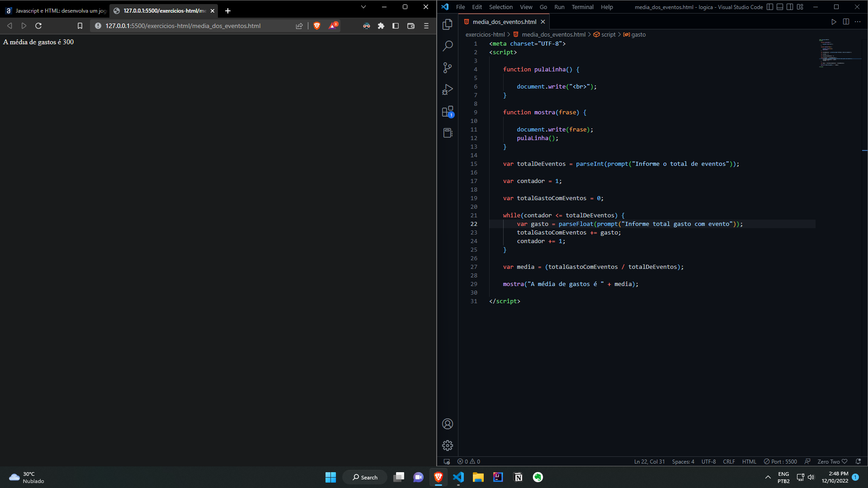
Task: Toggle the primary sidebar layout icon
Action: click(770, 7)
